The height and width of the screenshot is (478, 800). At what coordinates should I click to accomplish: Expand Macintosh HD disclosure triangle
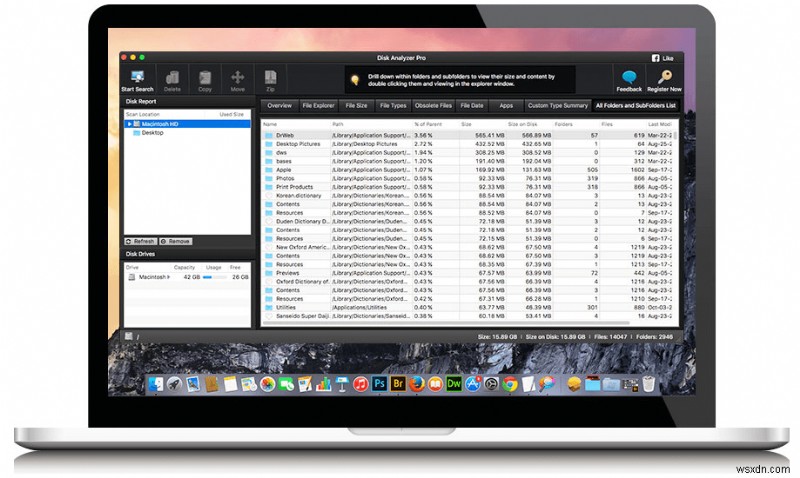point(130,124)
